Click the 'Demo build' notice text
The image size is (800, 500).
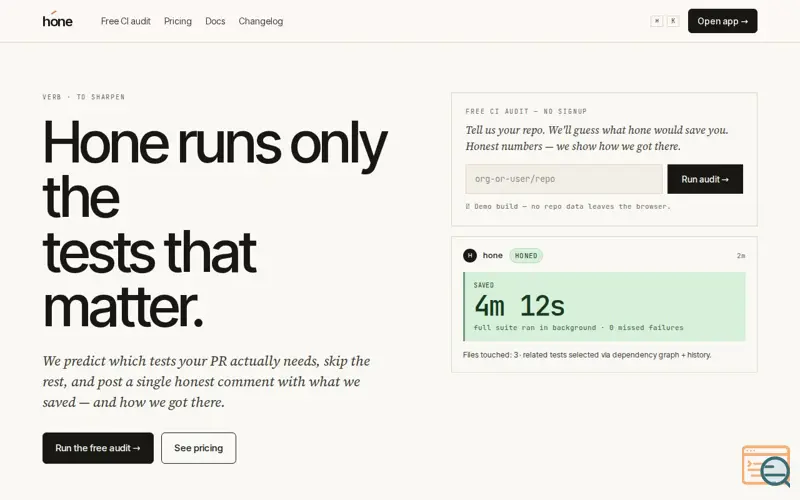point(568,207)
